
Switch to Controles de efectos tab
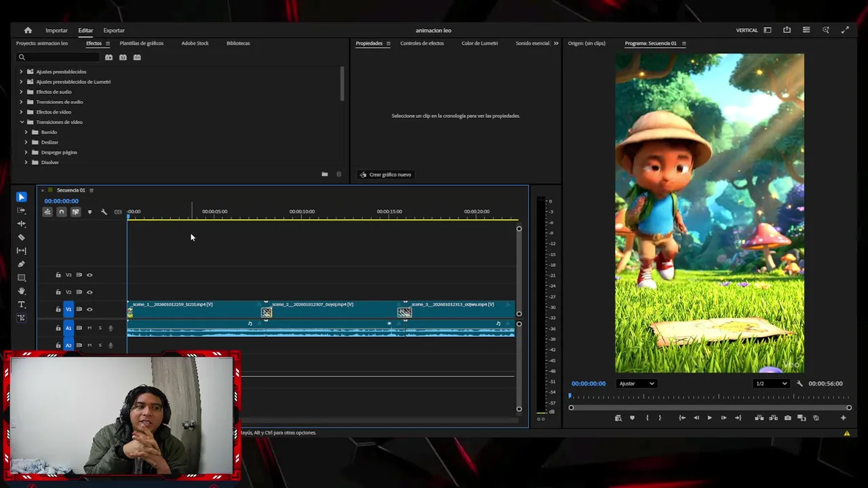click(x=422, y=43)
